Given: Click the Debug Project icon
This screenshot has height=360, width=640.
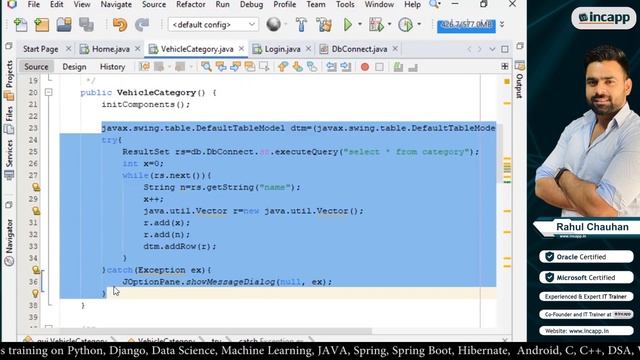Looking at the screenshot, I should click(x=376, y=24).
